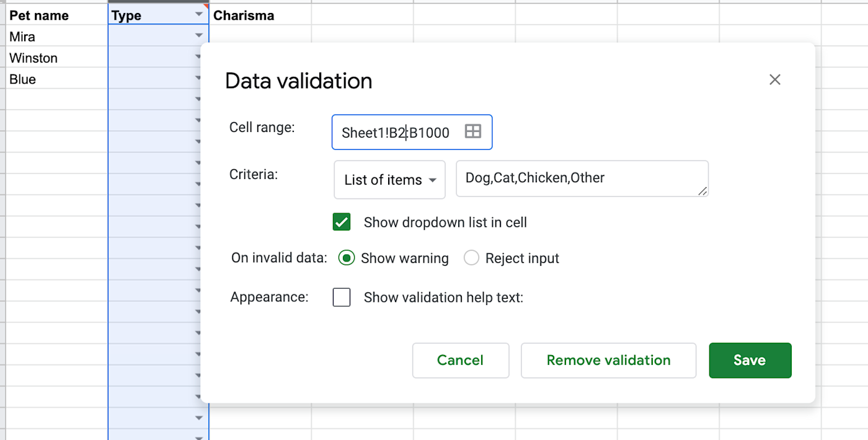Select the cell containing Winston

point(56,58)
